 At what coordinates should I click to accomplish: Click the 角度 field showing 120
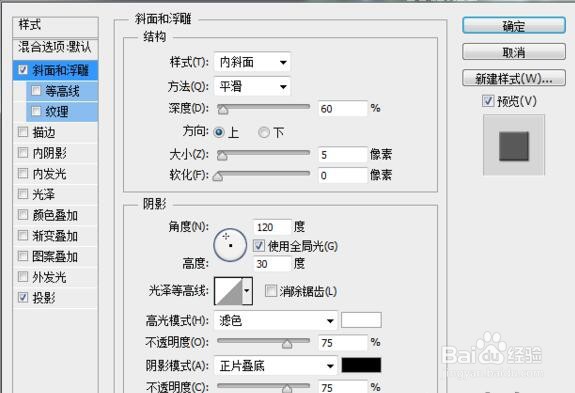272,227
